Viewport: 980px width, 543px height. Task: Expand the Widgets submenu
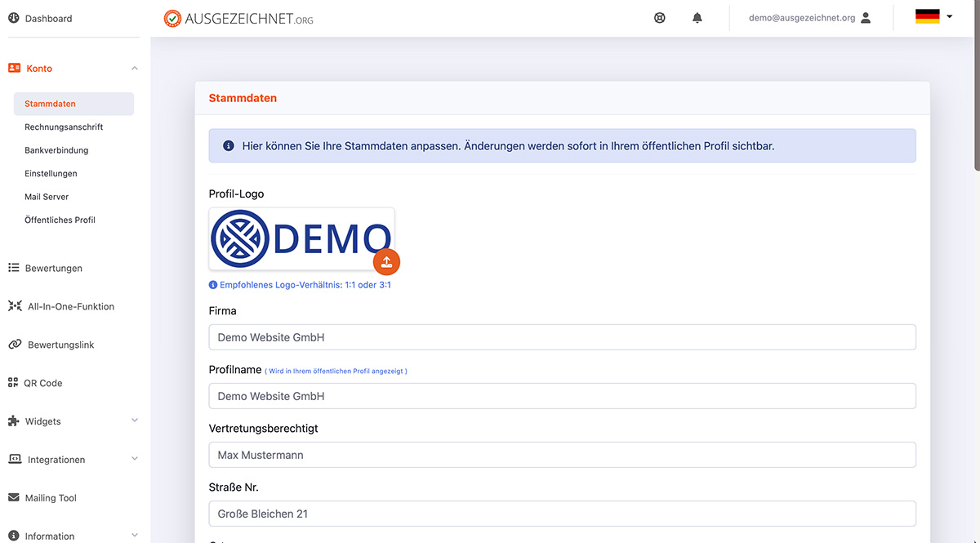coord(135,421)
